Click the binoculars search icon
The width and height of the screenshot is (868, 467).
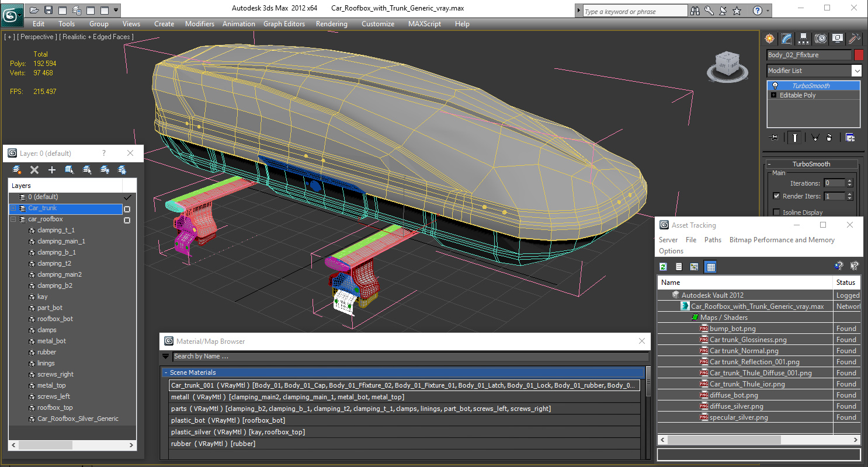pos(695,11)
